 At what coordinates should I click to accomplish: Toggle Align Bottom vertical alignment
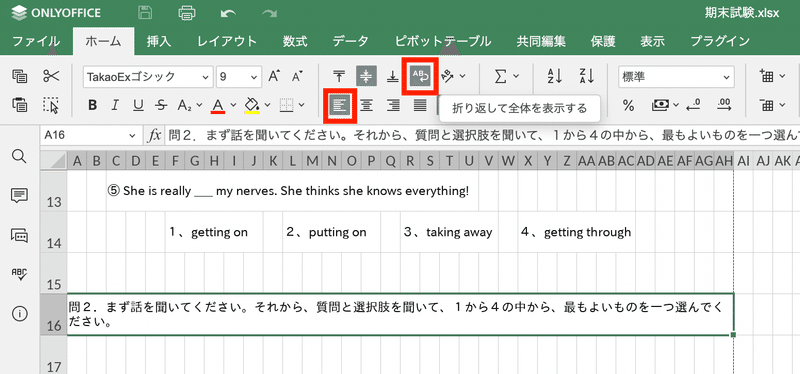pos(393,77)
